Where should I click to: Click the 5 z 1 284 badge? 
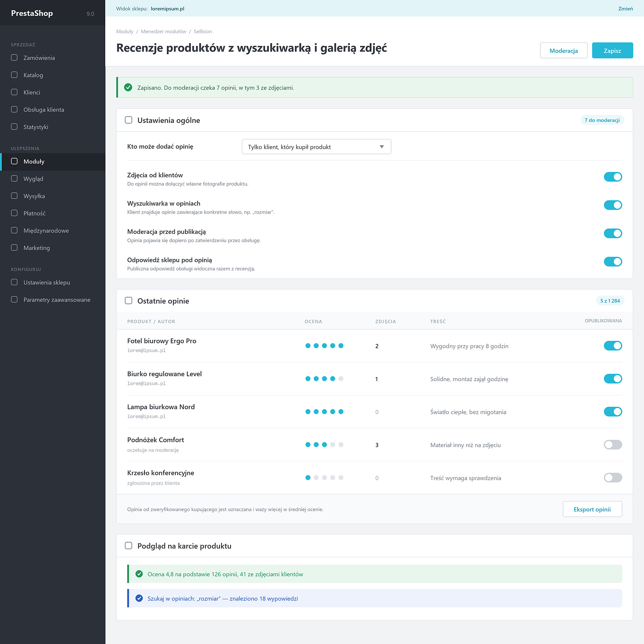(x=610, y=301)
